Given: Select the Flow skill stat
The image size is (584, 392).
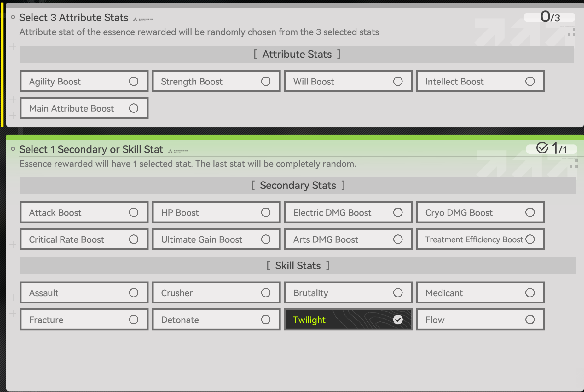Looking at the screenshot, I should pos(480,320).
